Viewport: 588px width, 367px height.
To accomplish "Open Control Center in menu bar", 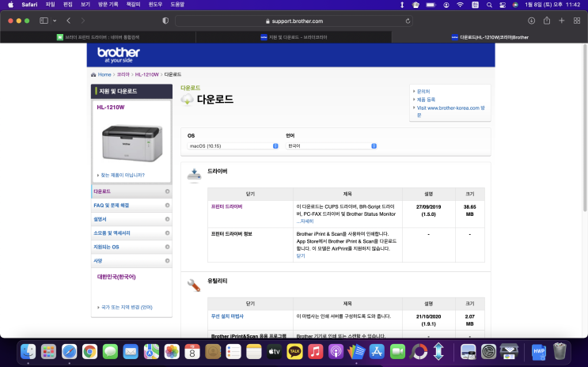I will pos(503,5).
